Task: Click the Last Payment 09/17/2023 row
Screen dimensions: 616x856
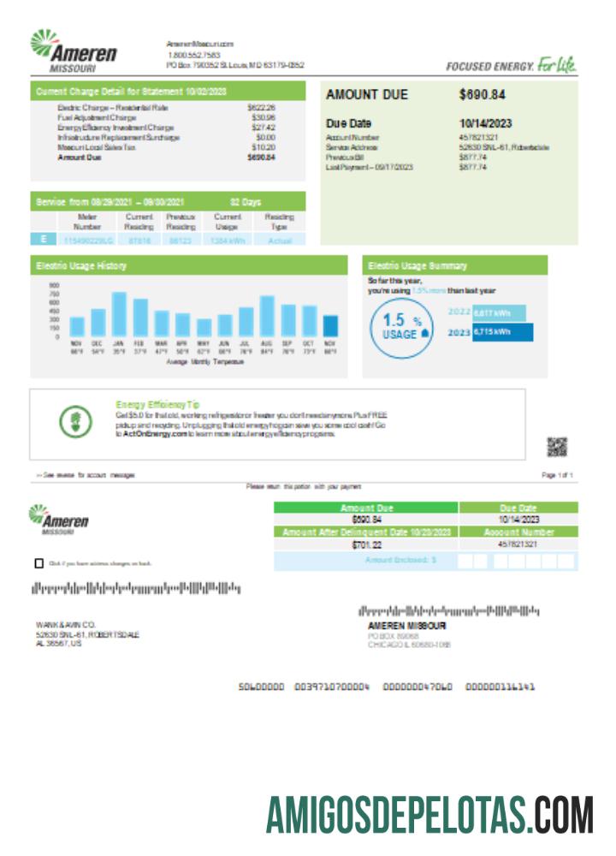Action: pyautogui.click(x=406, y=167)
